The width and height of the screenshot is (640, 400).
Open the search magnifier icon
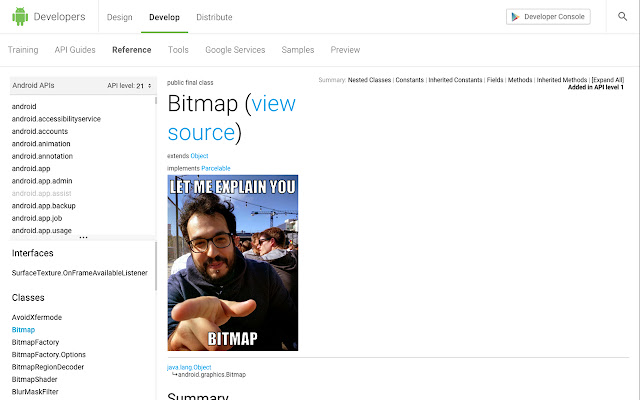click(622, 16)
